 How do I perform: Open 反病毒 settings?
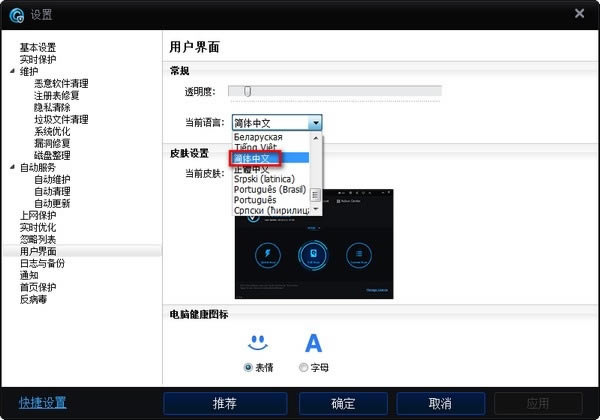tap(33, 299)
